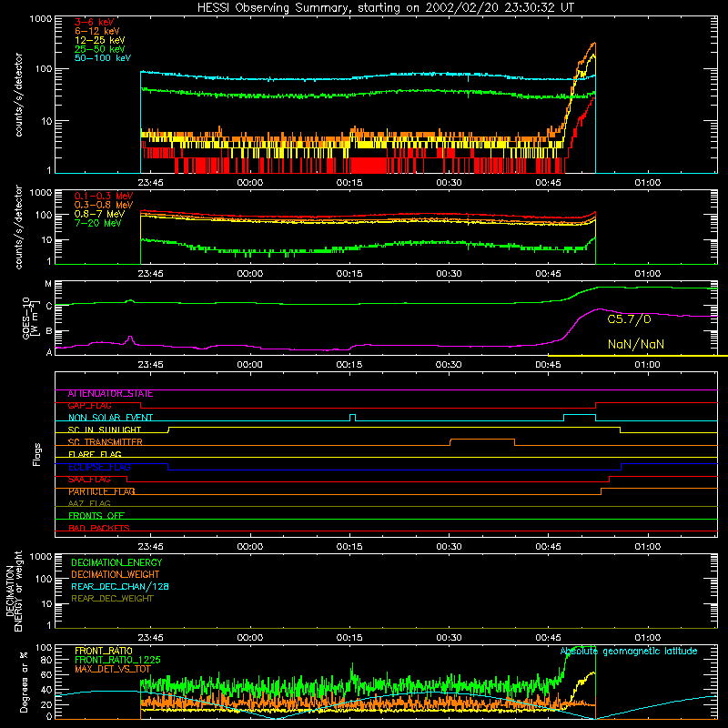Select the BAD_PACKETS flag label
Screen dimensions: 728x728
pos(99,528)
